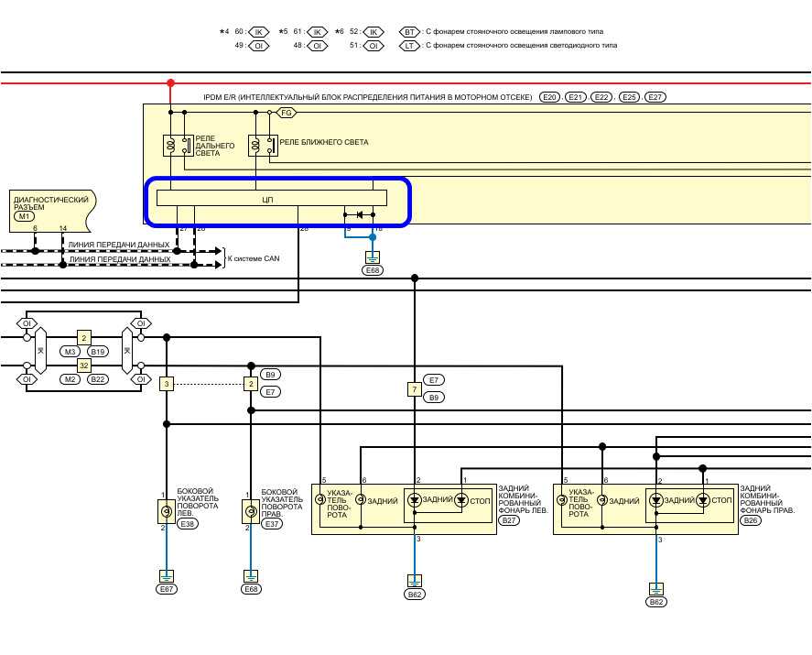Viewport: 812px width, 655px height.
Task: Click ground symbol under right side indicator
Action: [x=251, y=575]
